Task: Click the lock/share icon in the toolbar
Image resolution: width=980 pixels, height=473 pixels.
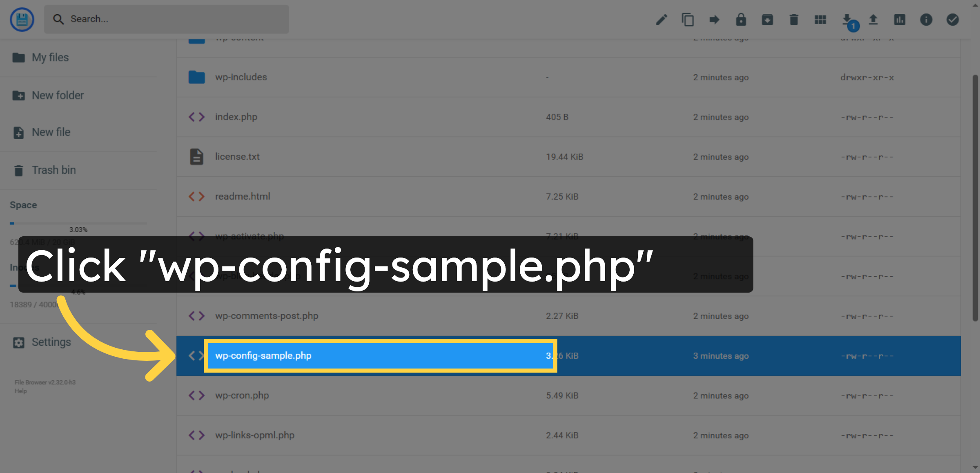Action: click(x=741, y=20)
